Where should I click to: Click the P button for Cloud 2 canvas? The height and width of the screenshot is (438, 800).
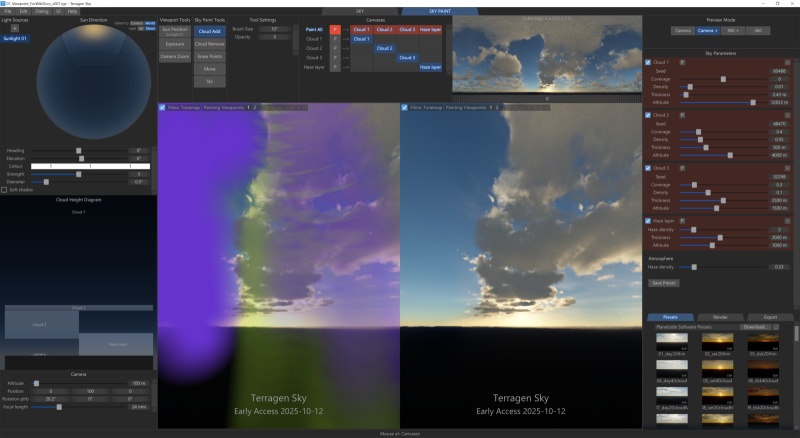click(335, 48)
